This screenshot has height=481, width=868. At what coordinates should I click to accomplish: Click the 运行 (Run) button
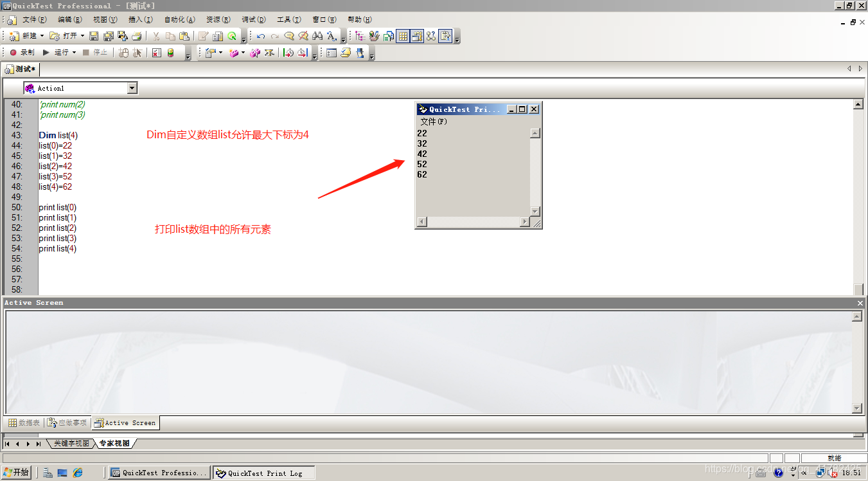[56, 53]
